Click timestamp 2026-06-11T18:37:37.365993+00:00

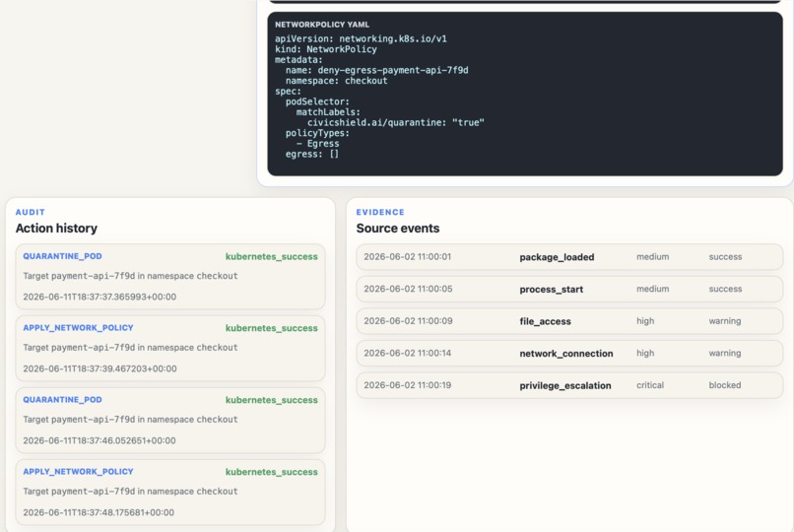99,297
